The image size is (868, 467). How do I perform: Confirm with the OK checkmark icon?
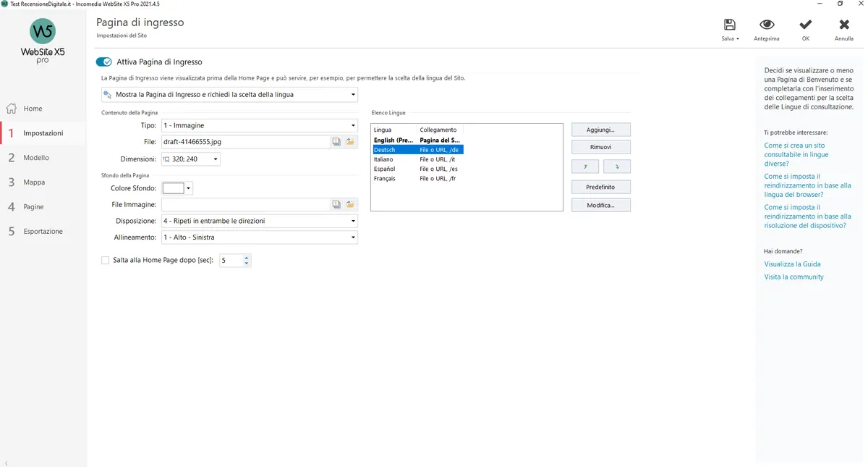tap(806, 25)
